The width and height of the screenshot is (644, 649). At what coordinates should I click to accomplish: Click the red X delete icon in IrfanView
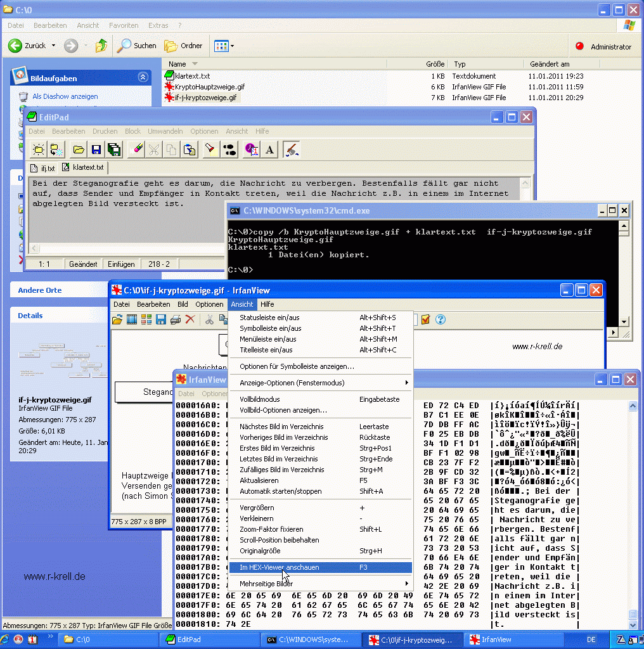[x=190, y=319]
